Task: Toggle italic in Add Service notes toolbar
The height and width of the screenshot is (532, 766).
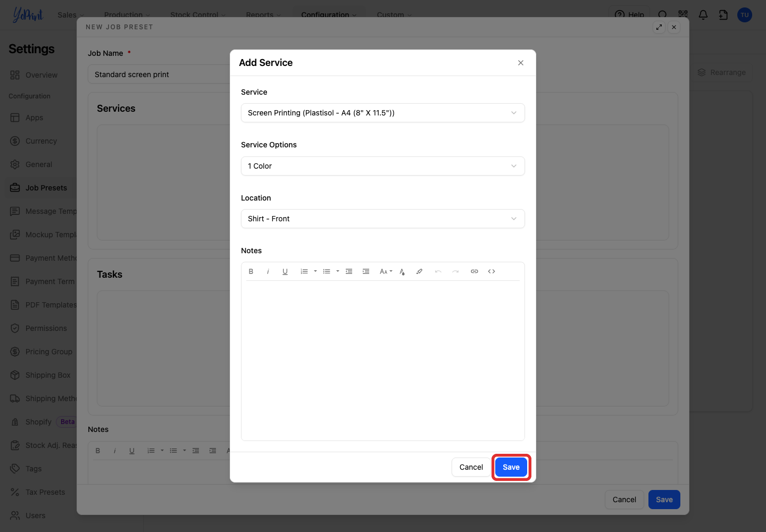Action: pyautogui.click(x=268, y=271)
